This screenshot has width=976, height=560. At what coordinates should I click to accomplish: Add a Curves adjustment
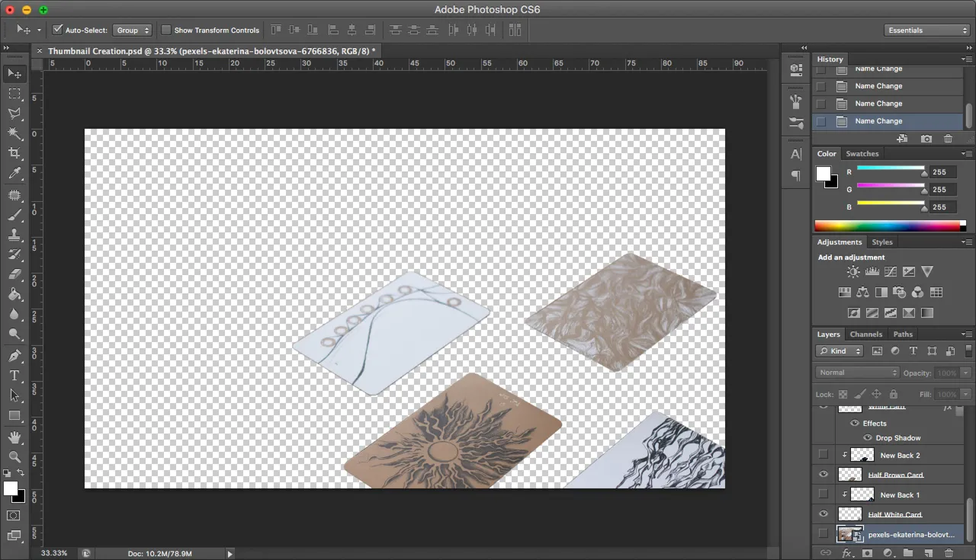(x=890, y=272)
